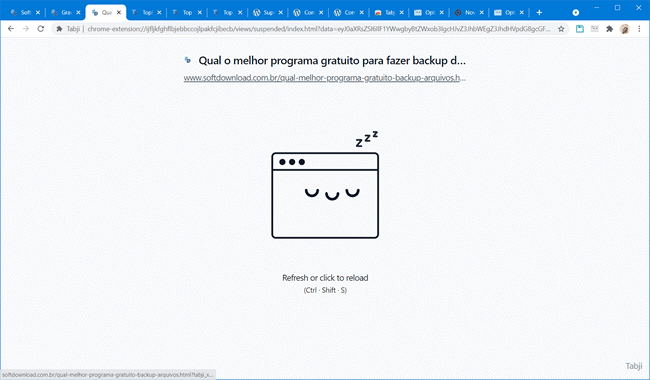Open the Chrome three-dot menu
650x380 pixels.
click(639, 29)
